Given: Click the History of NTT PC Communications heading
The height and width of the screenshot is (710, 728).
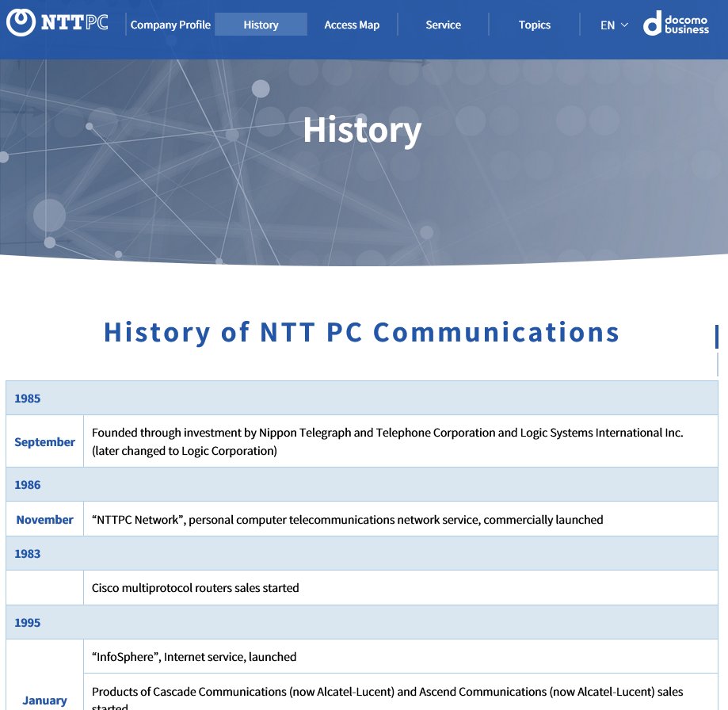Looking at the screenshot, I should [x=361, y=332].
